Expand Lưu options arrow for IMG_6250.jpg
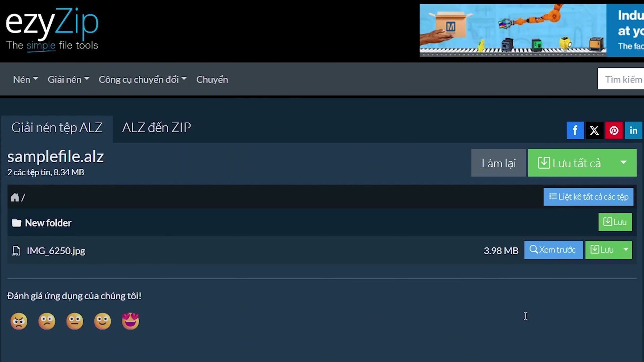 (x=626, y=250)
